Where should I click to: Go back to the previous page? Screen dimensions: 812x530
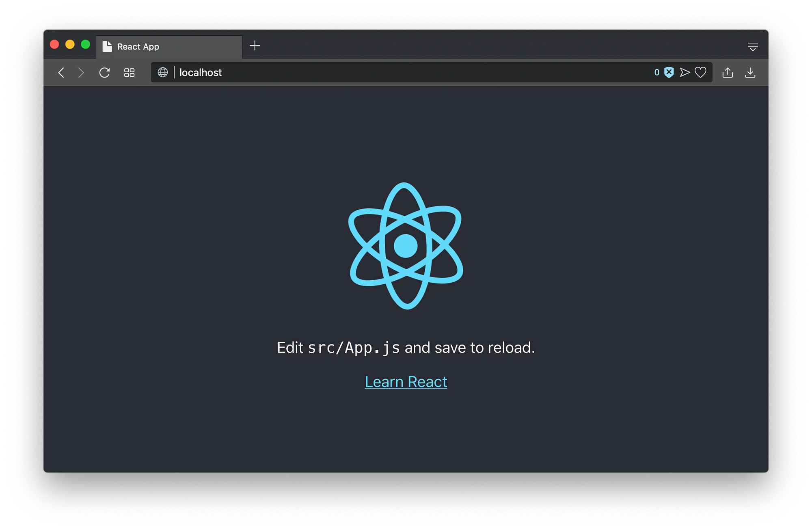(x=61, y=73)
